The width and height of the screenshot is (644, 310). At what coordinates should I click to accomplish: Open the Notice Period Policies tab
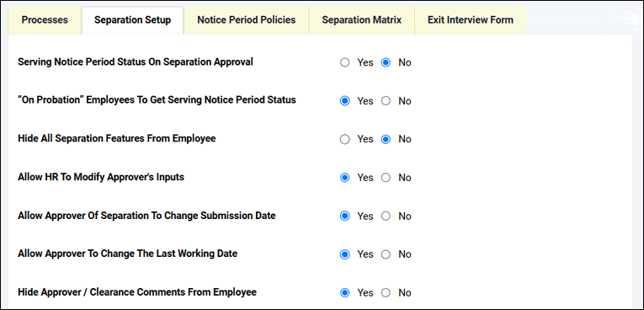click(x=247, y=20)
